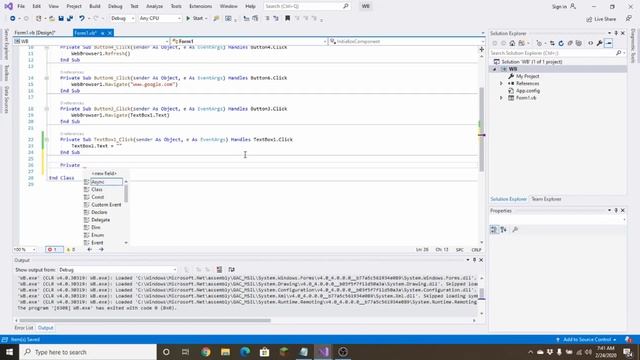
Task: Click the errors count indicator below editor
Action: click(x=53, y=249)
